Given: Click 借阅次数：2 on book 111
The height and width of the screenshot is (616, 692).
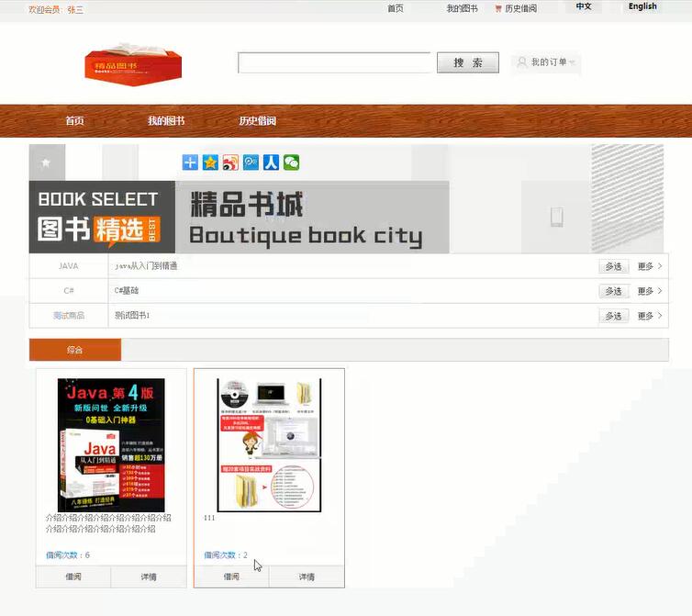Looking at the screenshot, I should click(226, 555).
